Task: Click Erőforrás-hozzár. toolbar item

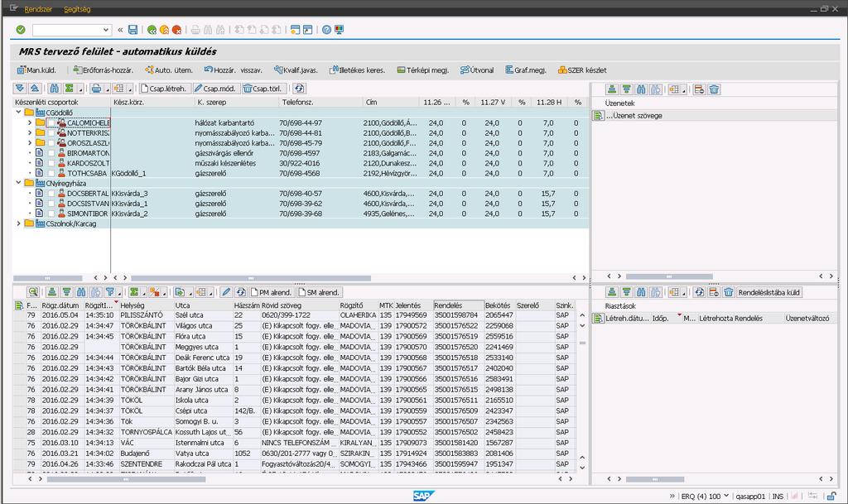Action: pyautogui.click(x=103, y=70)
